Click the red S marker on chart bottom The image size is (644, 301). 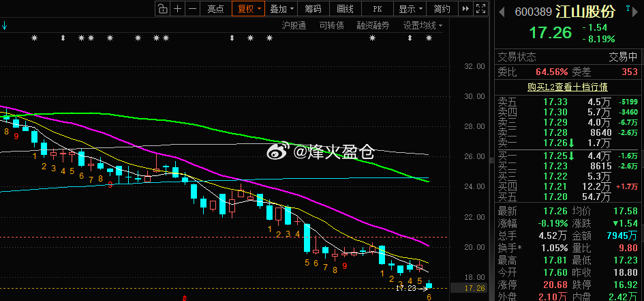(185, 298)
